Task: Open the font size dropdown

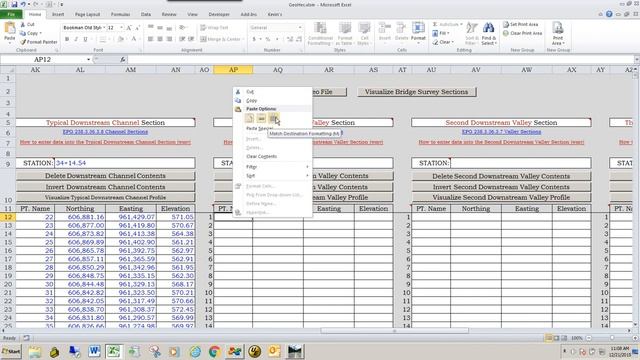Action: coord(121,28)
